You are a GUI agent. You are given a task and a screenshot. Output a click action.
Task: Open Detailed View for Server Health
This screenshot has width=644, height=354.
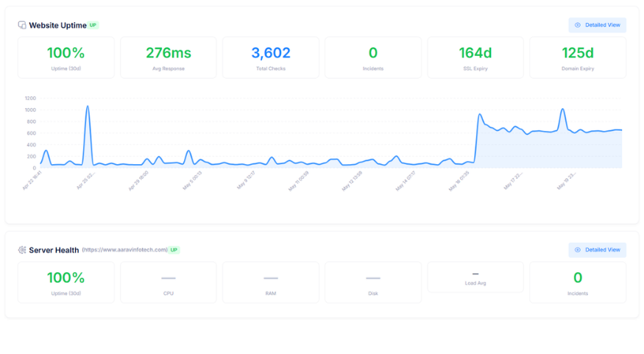tap(597, 249)
